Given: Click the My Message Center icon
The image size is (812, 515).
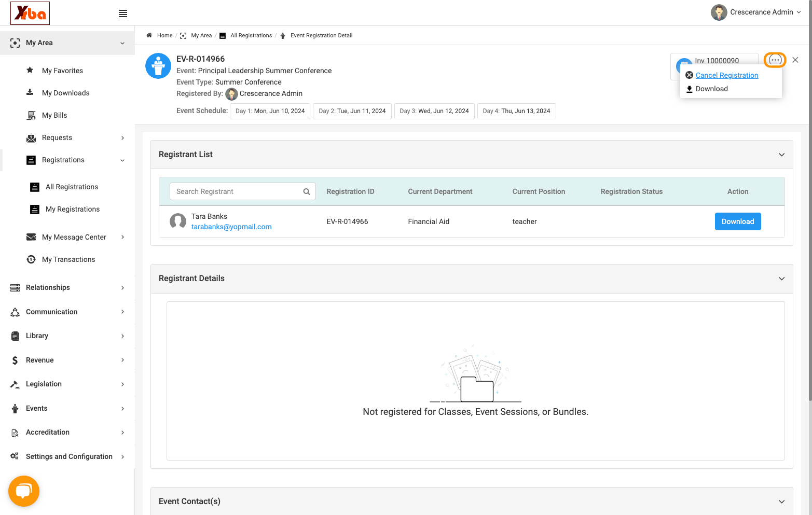Looking at the screenshot, I should coord(31,237).
